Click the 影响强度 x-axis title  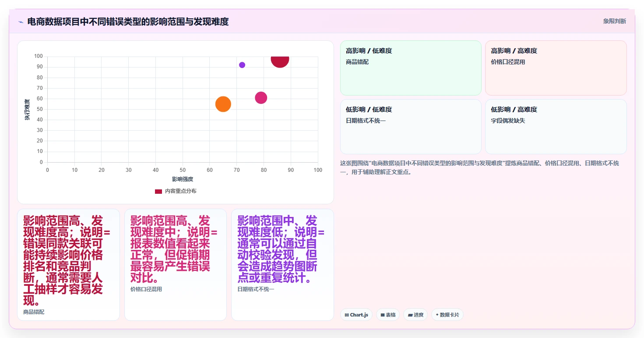(183, 179)
